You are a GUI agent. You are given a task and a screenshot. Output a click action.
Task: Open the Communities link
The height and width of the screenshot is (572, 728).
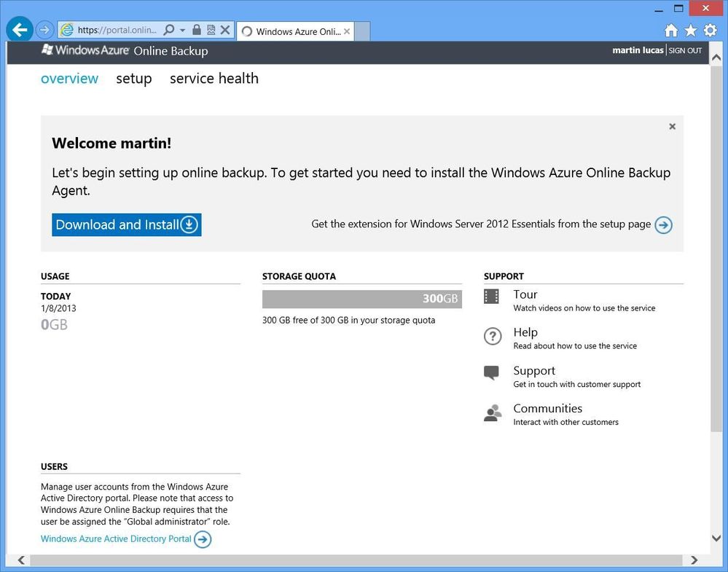[x=548, y=409]
